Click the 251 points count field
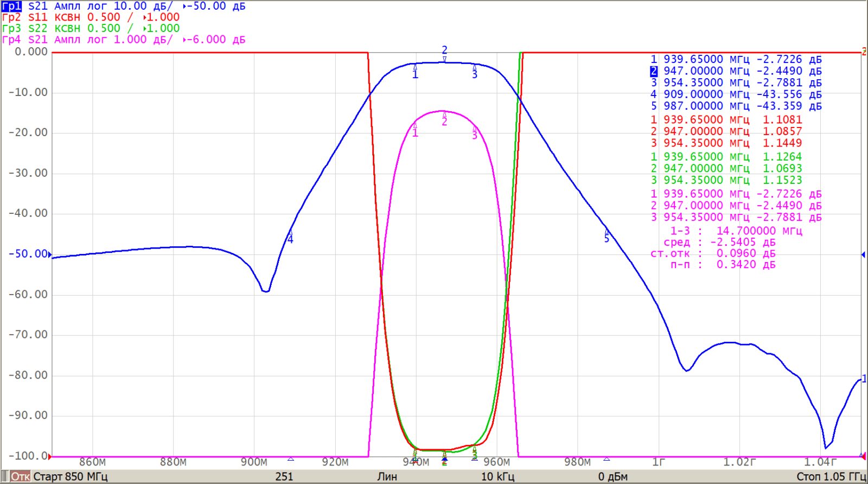 click(x=284, y=476)
